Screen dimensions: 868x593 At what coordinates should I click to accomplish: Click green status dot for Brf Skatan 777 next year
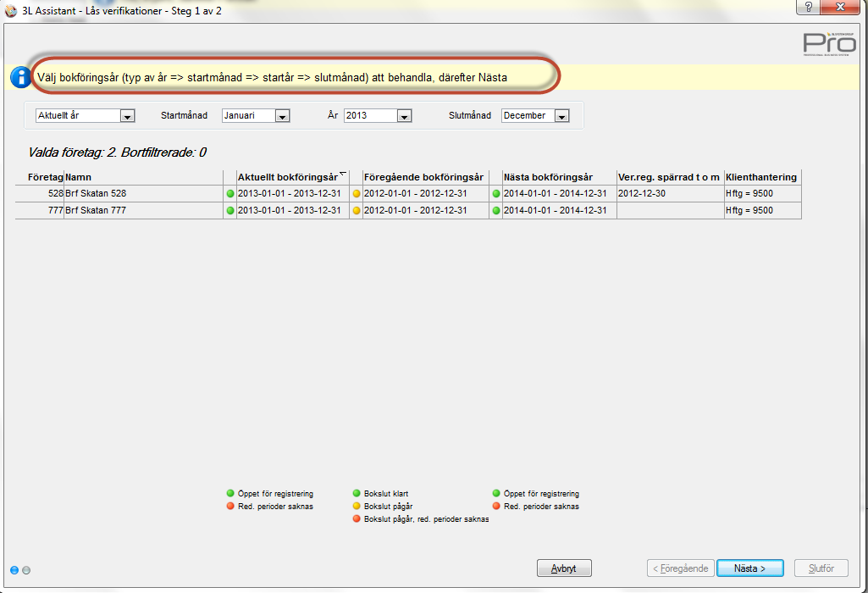[496, 210]
